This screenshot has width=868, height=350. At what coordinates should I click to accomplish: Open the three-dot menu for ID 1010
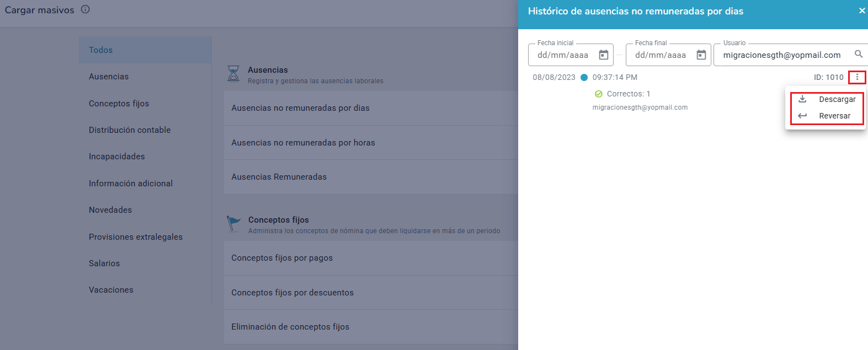pos(857,77)
